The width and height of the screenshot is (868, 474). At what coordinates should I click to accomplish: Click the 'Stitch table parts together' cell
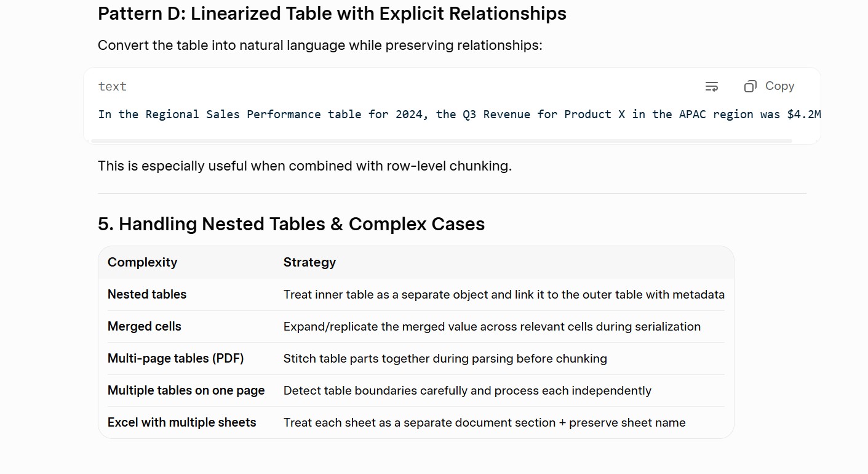(445, 358)
